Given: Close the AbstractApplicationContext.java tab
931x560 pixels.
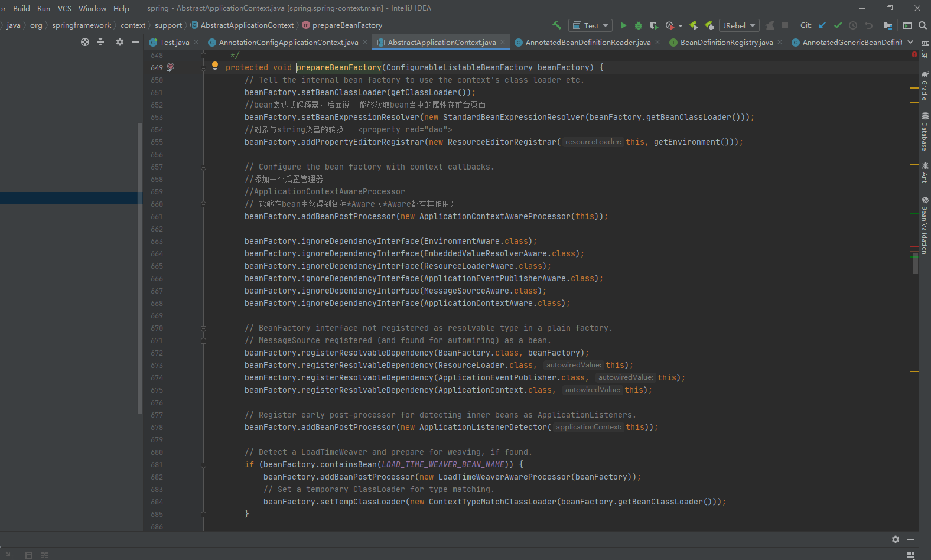Looking at the screenshot, I should [503, 42].
